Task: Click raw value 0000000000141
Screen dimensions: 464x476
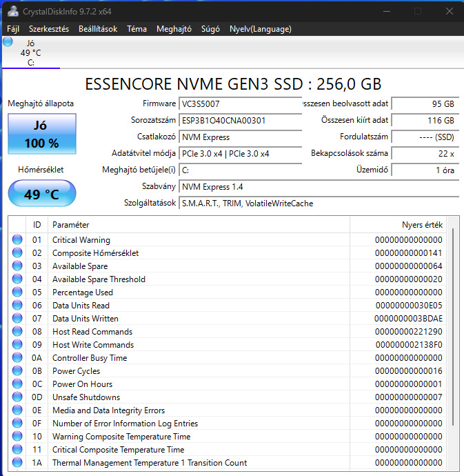Action: point(408,253)
